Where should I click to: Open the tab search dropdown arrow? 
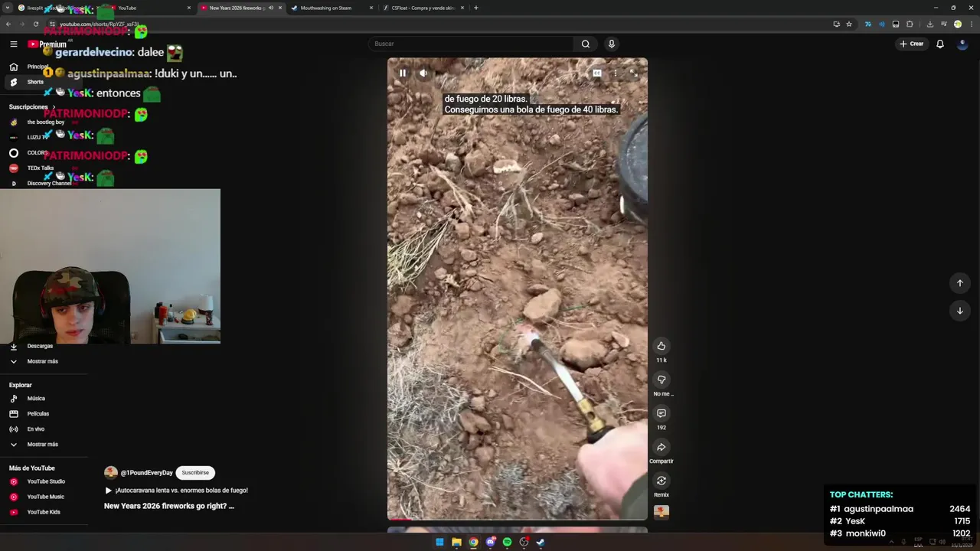(x=8, y=8)
